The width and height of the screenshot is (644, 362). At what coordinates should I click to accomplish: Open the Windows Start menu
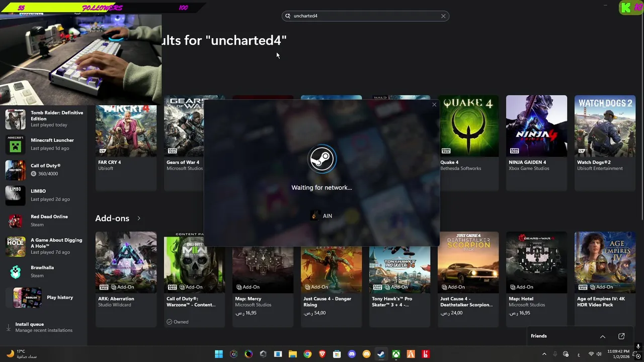[219, 354]
